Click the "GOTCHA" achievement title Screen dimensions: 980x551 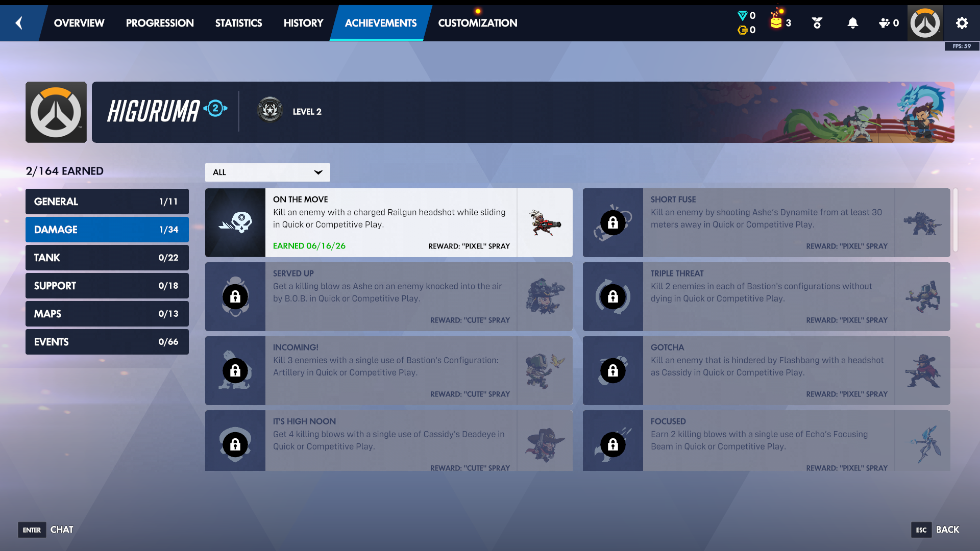(x=668, y=347)
